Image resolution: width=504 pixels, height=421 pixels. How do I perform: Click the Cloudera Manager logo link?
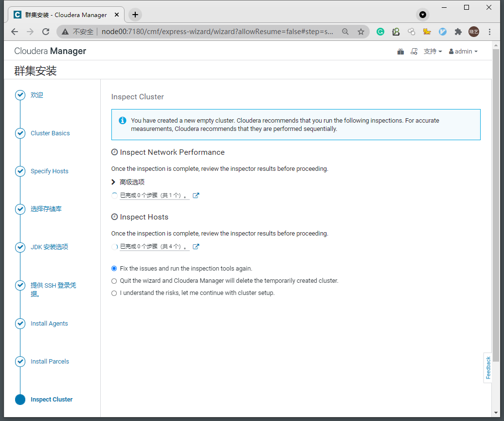tap(50, 51)
